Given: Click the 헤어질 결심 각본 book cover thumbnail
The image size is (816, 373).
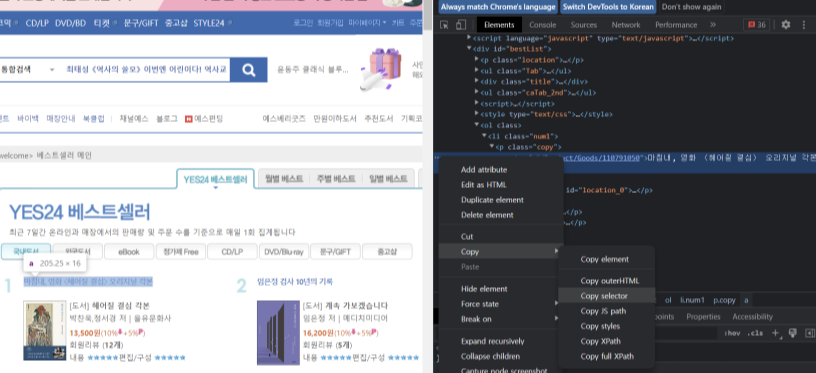Looking at the screenshot, I should point(45,330).
